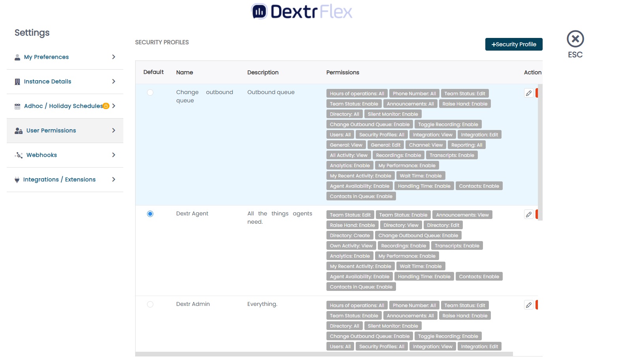Screen dimensions: 628x364
Task: Open Webhooks settings
Action: point(65,155)
